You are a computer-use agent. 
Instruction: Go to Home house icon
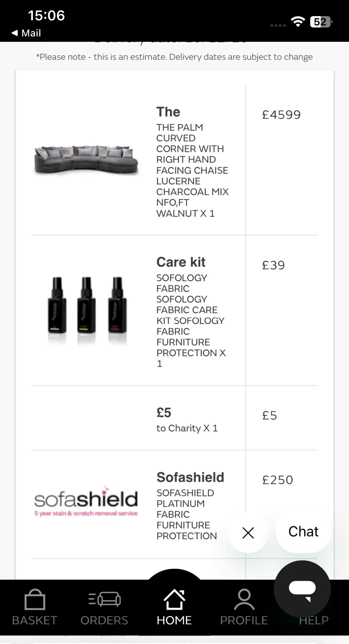[x=174, y=599]
